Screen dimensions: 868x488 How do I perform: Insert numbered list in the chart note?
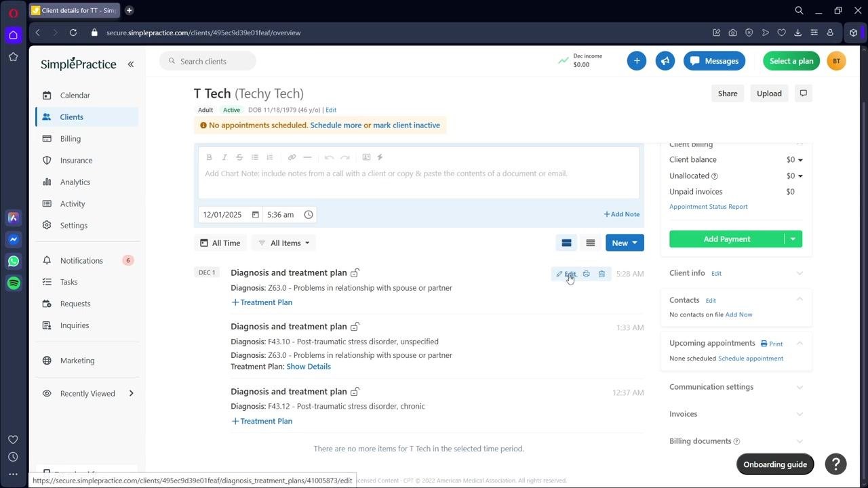coord(270,157)
